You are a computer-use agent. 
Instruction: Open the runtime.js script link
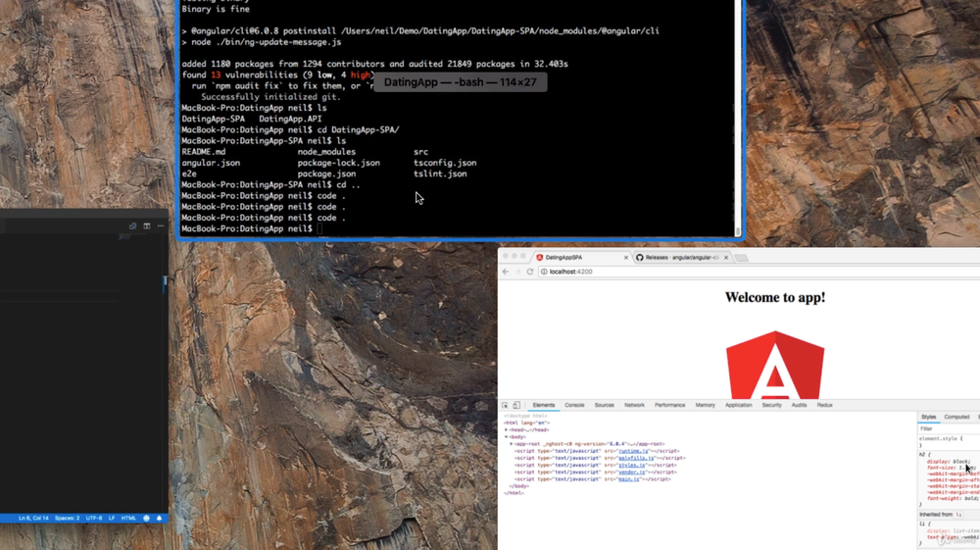click(633, 451)
